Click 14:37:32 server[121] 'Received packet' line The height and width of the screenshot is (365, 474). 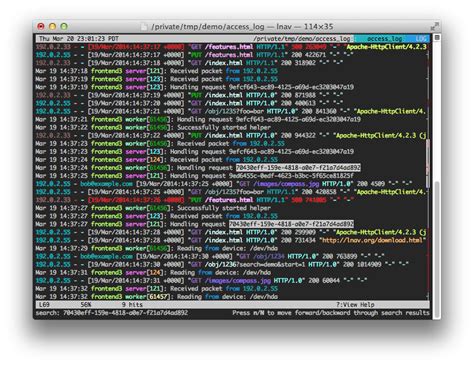(x=156, y=288)
